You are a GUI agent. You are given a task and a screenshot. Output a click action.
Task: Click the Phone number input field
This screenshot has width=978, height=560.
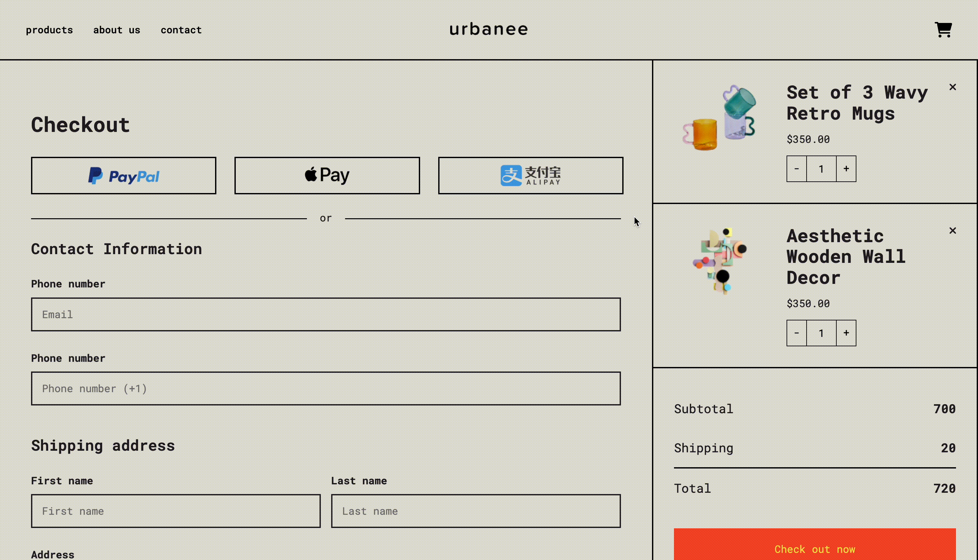tap(326, 388)
